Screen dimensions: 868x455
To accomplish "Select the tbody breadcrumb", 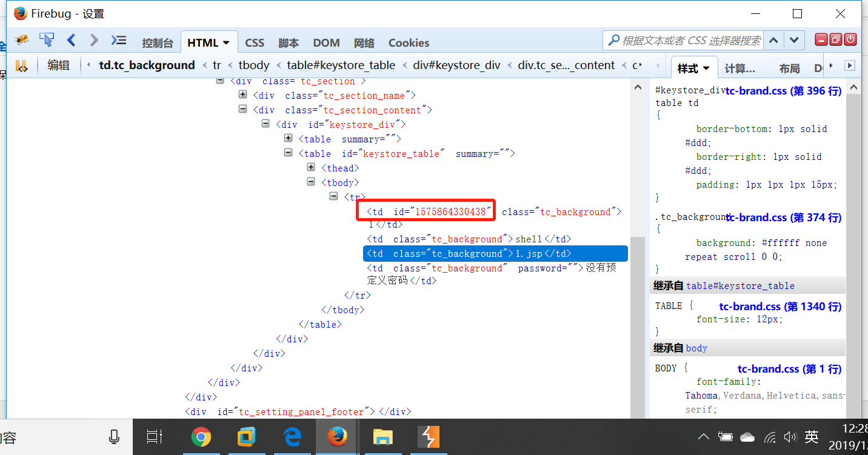I will coord(254,65).
